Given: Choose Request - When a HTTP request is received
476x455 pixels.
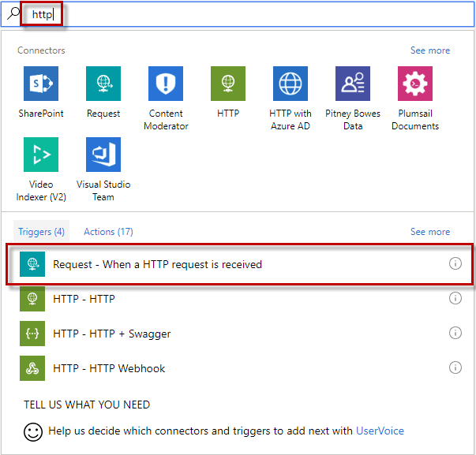Looking at the screenshot, I should [240, 264].
